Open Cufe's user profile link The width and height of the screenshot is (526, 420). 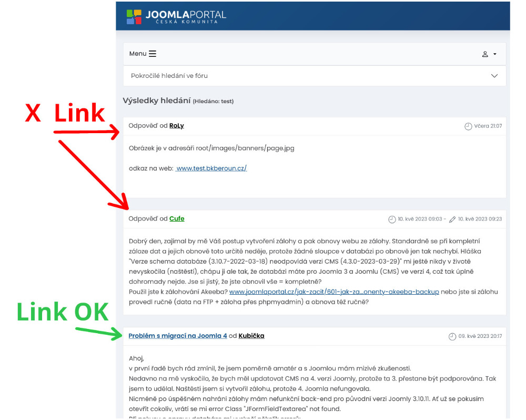point(177,218)
